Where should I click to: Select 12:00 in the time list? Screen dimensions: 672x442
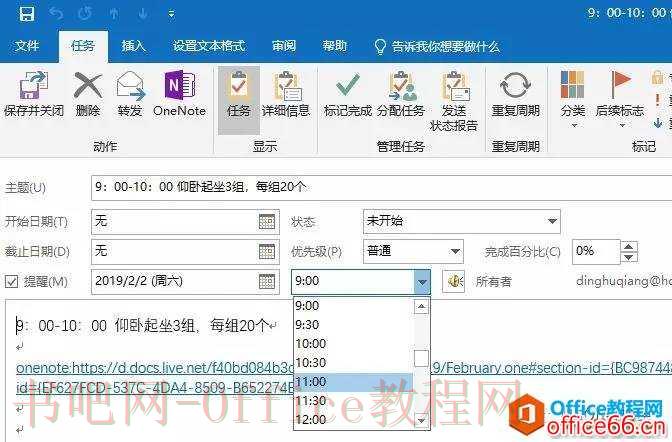coord(353,419)
